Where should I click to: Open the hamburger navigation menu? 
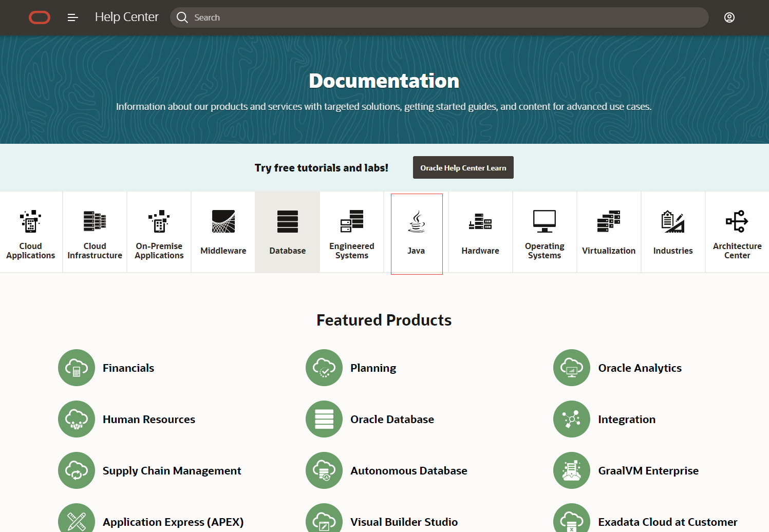pos(73,17)
